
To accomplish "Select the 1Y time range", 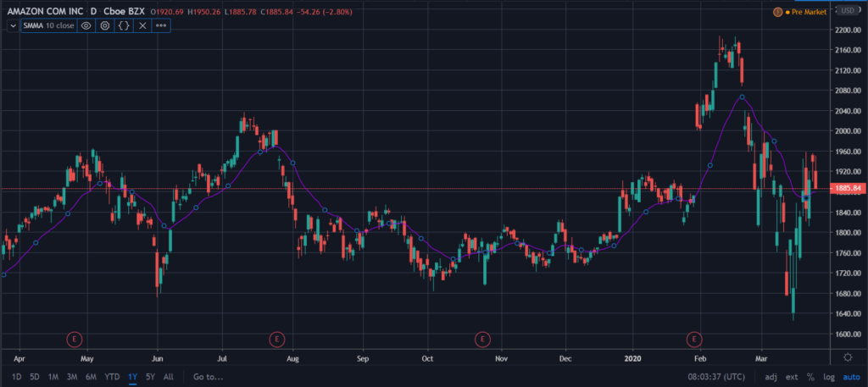I will 133,377.
